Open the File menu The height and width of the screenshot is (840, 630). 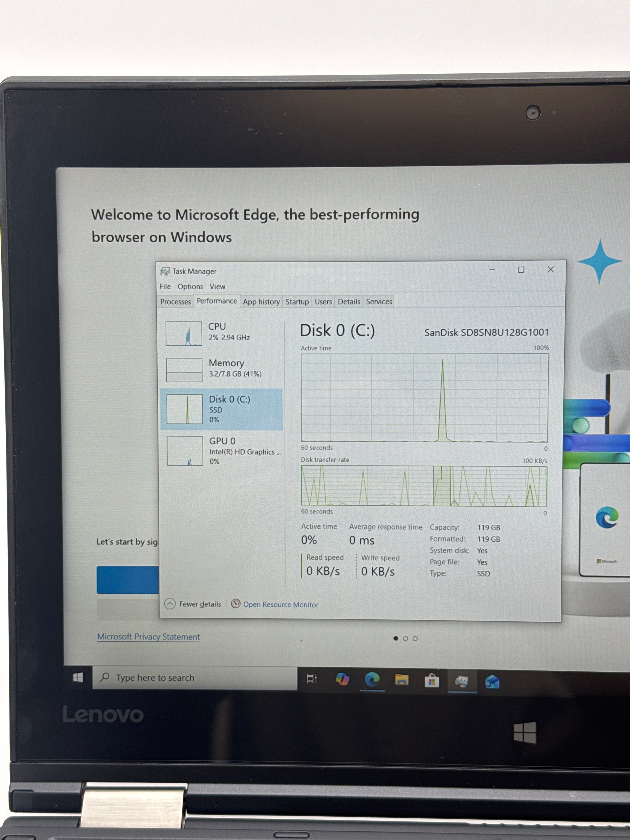pos(165,287)
